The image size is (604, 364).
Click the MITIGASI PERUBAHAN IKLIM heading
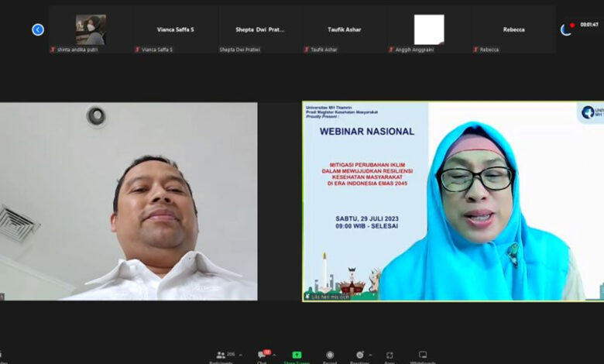click(367, 165)
